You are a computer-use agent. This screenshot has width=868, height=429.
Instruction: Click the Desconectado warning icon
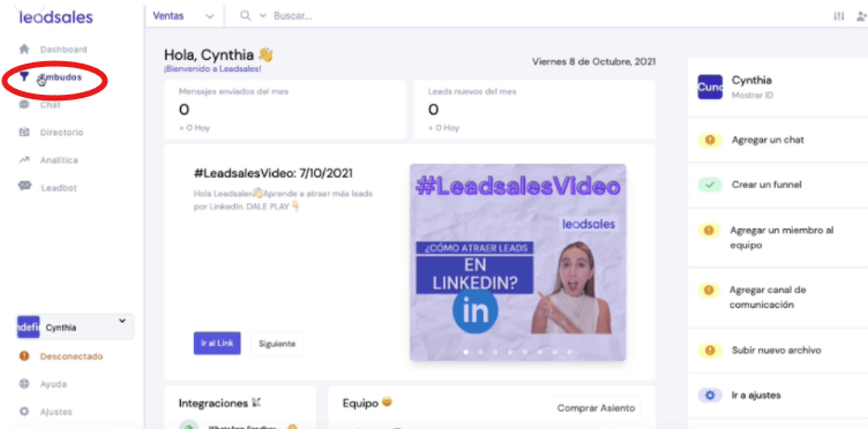click(x=24, y=356)
